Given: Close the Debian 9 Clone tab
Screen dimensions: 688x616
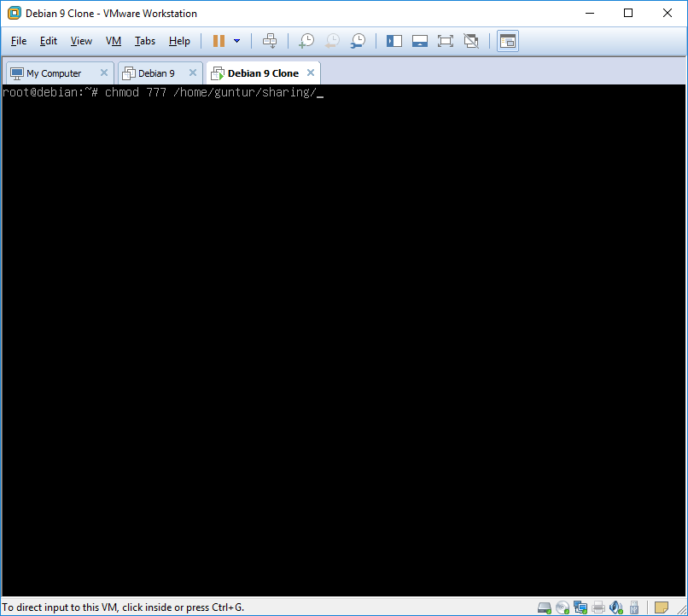Looking at the screenshot, I should pos(311,73).
